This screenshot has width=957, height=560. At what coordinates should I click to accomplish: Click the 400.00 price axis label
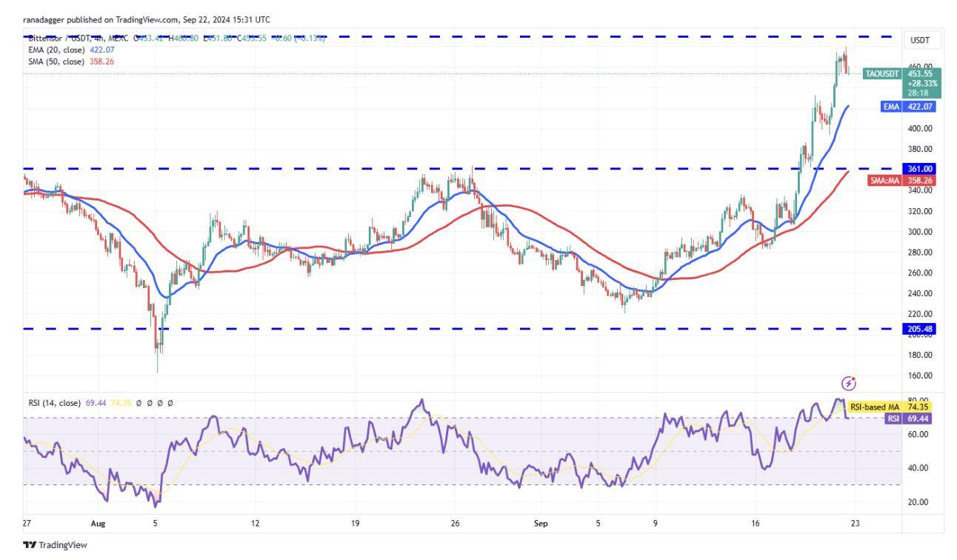tap(921, 128)
